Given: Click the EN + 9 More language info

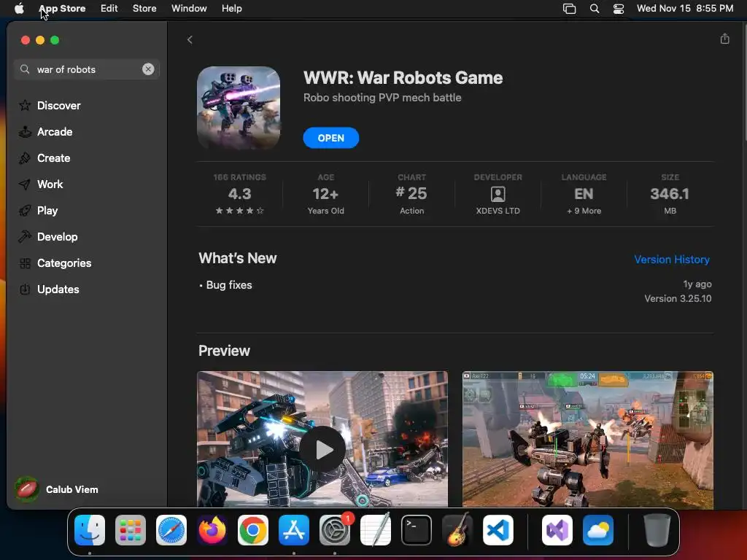Looking at the screenshot, I should pos(584,195).
